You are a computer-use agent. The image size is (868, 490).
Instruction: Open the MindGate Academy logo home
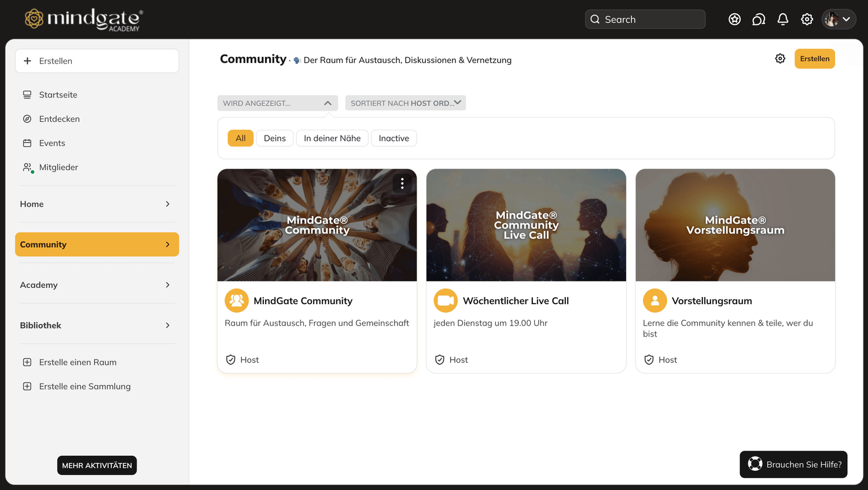coord(84,19)
